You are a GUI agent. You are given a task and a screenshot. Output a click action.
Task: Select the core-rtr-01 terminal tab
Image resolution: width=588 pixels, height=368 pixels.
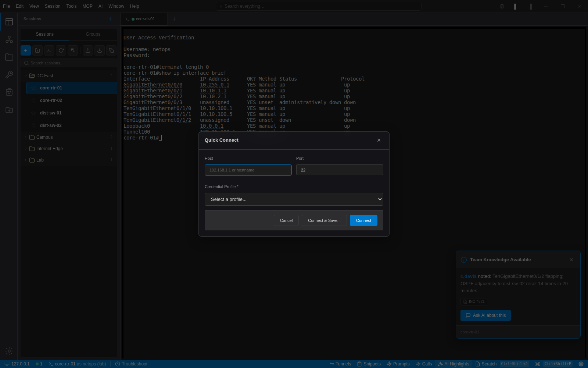point(144,19)
